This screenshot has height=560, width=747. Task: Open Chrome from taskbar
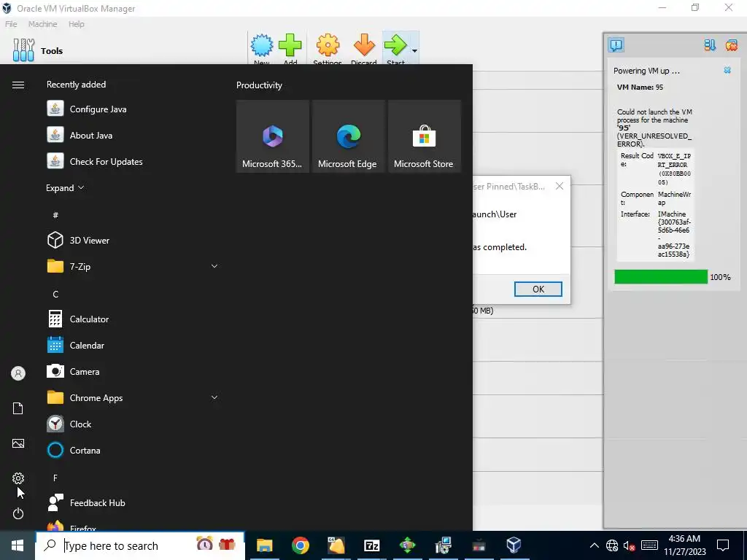coord(300,545)
